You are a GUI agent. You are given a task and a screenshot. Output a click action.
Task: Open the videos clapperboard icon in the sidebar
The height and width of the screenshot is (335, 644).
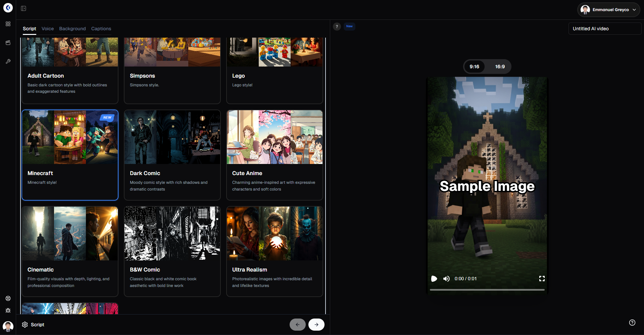[x=8, y=43]
